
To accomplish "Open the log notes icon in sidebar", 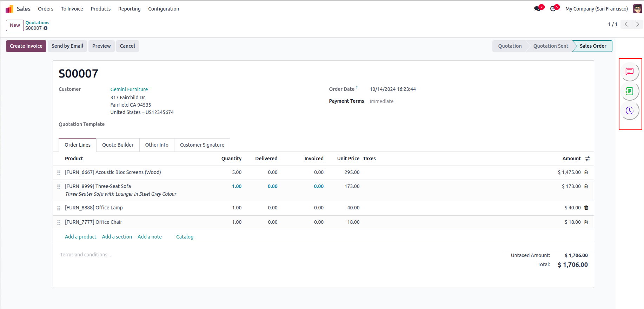I will (x=630, y=91).
